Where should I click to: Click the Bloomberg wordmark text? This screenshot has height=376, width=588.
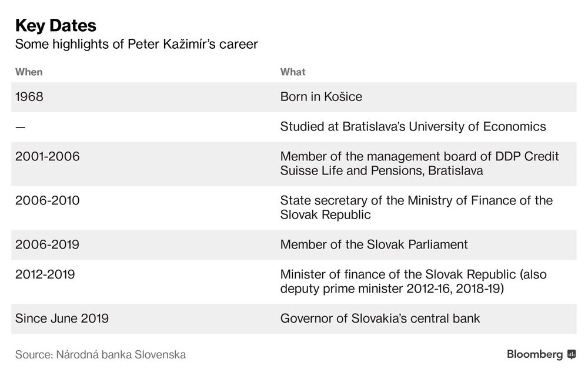coord(535,354)
